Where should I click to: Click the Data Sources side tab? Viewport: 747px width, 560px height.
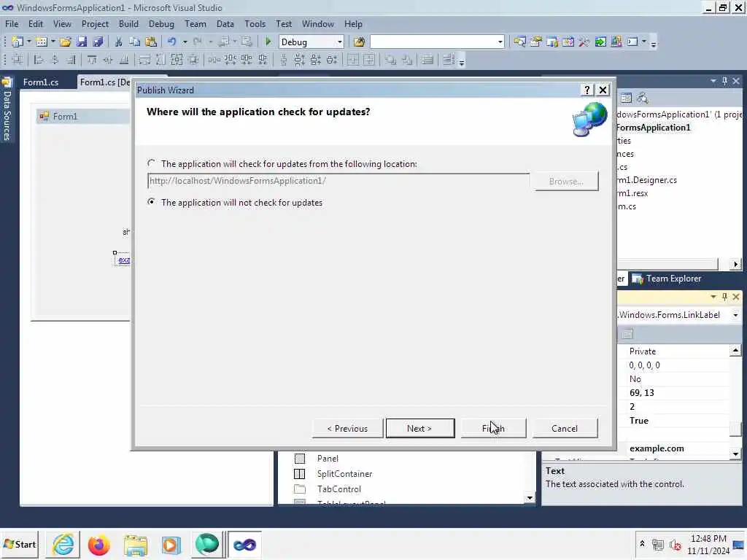coord(7,111)
